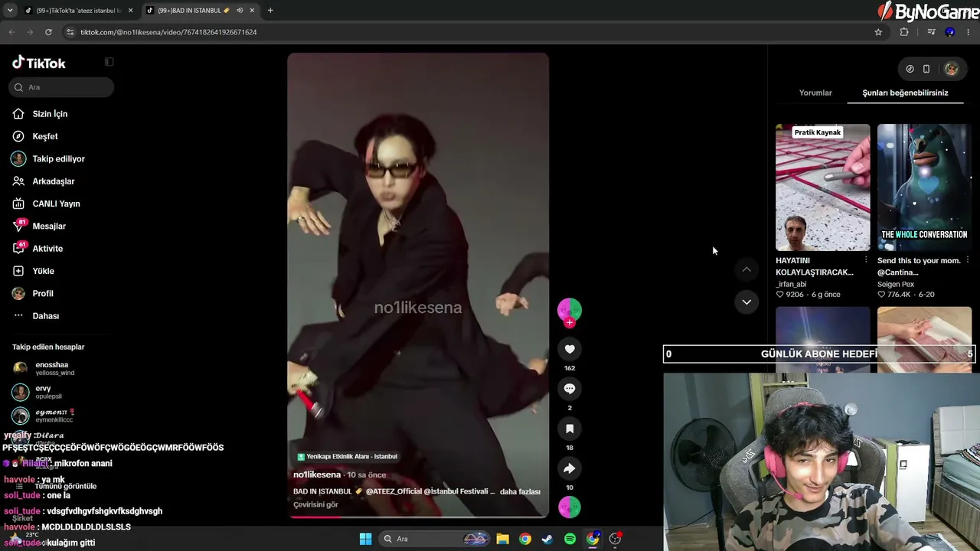The height and width of the screenshot is (551, 980).
Task: Click the TikTok search field
Action: click(62, 87)
